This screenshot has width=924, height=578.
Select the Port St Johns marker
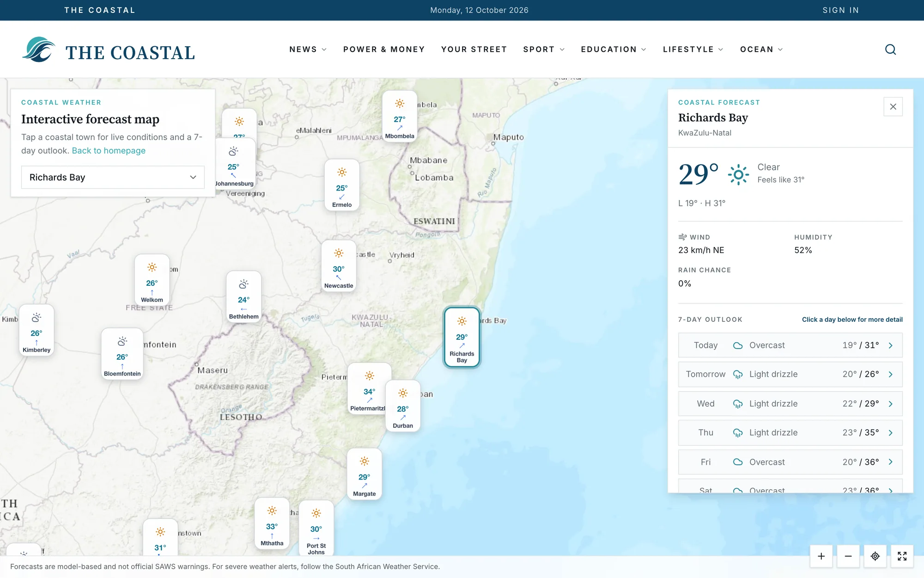click(316, 528)
